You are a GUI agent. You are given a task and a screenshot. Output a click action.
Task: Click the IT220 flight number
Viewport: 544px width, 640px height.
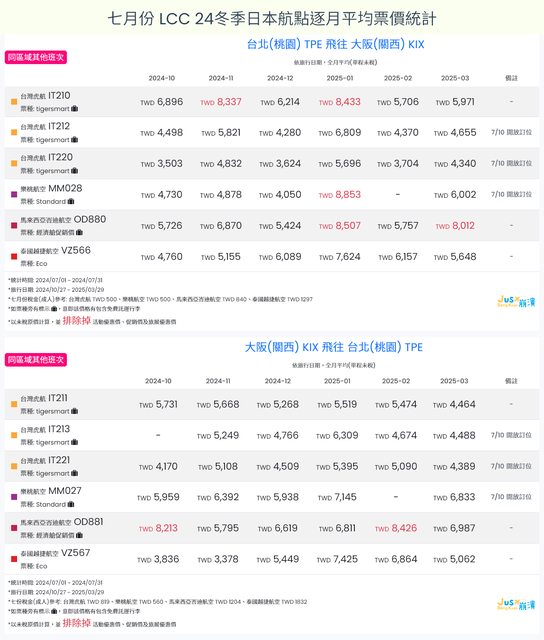(60, 157)
